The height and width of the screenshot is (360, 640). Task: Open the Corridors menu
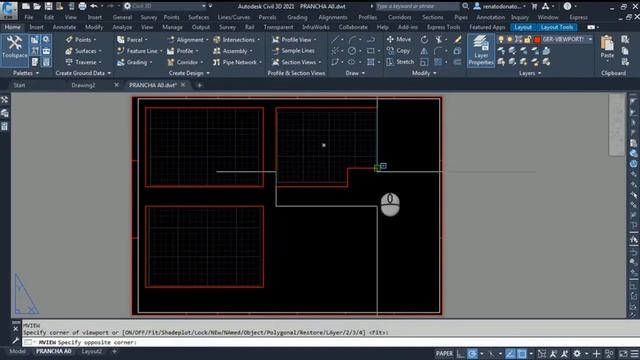[400, 17]
